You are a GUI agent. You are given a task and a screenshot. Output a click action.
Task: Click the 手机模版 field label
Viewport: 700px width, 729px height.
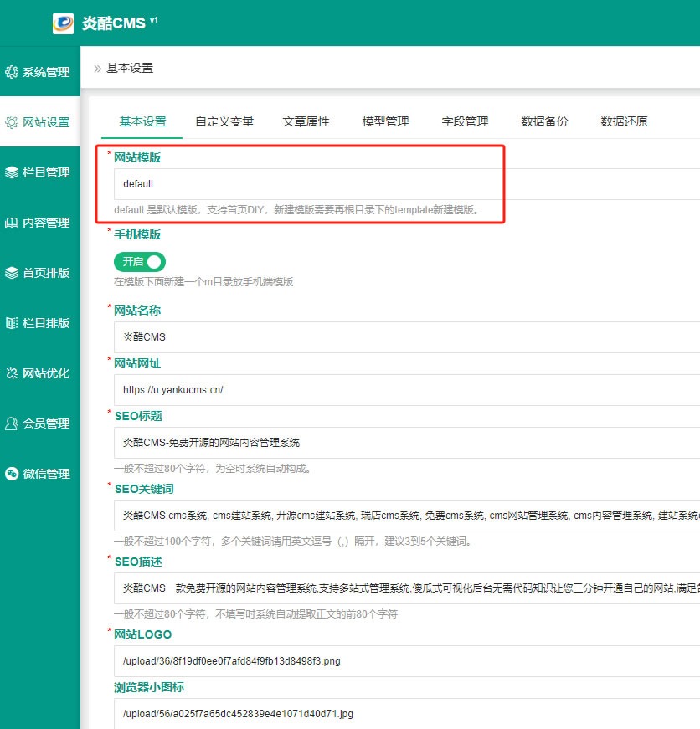point(137,235)
